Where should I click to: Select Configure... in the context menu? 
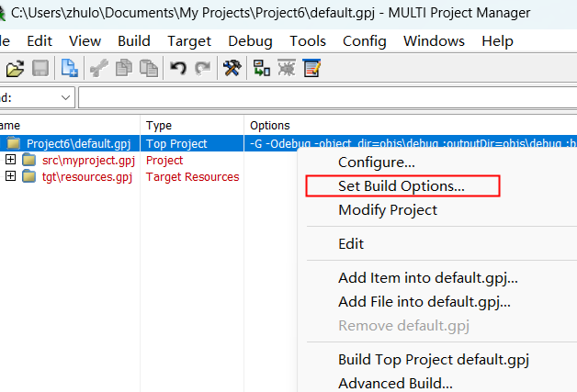pyautogui.click(x=377, y=162)
